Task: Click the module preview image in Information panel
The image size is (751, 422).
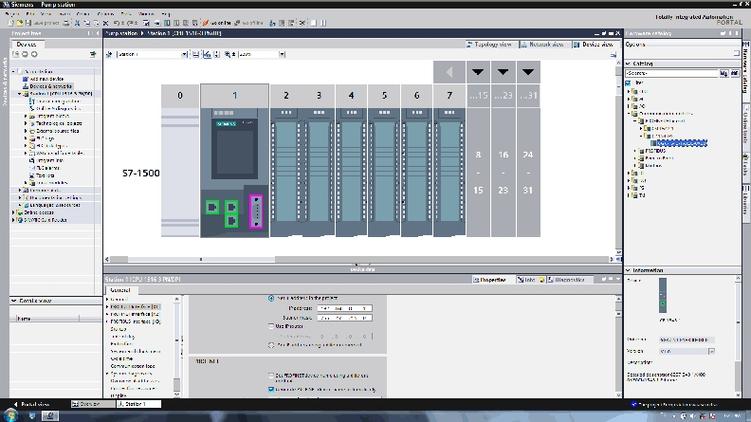Action: tap(662, 295)
